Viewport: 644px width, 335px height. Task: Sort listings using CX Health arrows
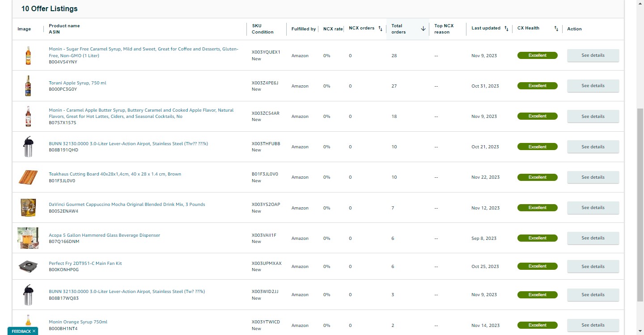pyautogui.click(x=556, y=29)
